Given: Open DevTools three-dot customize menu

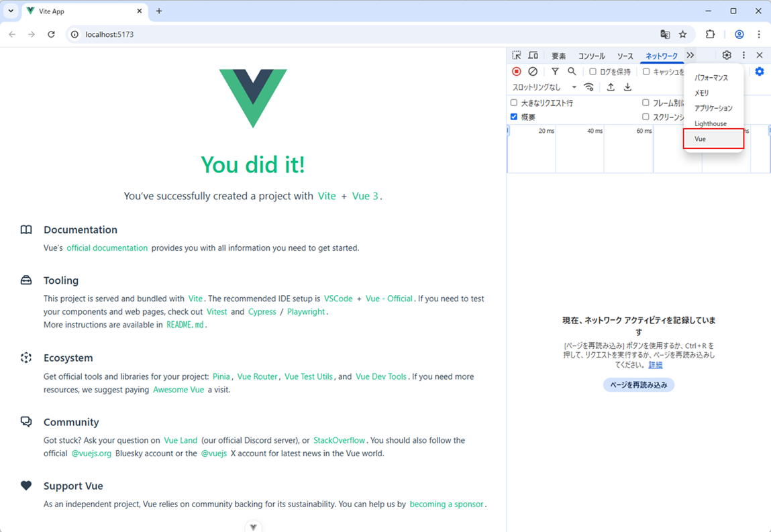Looking at the screenshot, I should [x=743, y=55].
